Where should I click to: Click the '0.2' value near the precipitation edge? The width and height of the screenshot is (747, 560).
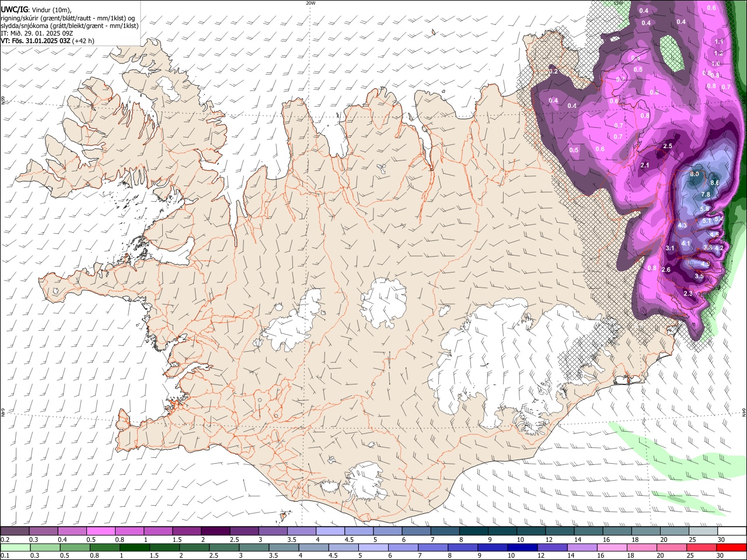[554, 71]
